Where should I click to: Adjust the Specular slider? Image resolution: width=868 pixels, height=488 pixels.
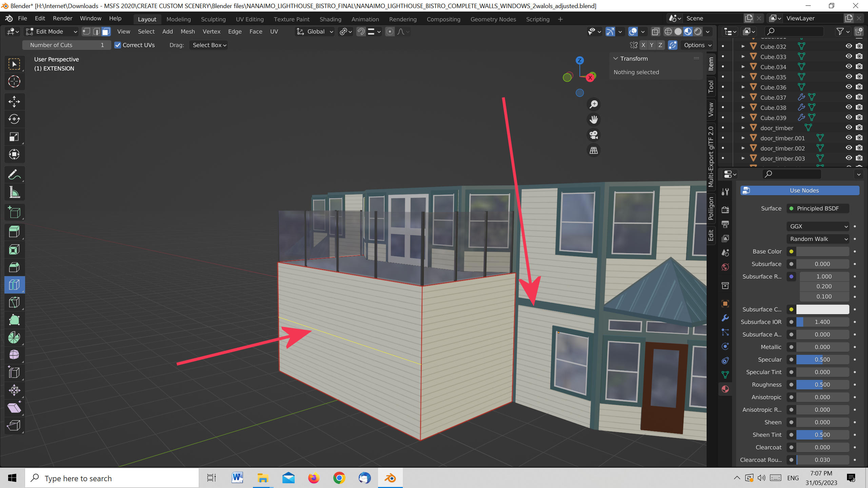click(x=823, y=360)
